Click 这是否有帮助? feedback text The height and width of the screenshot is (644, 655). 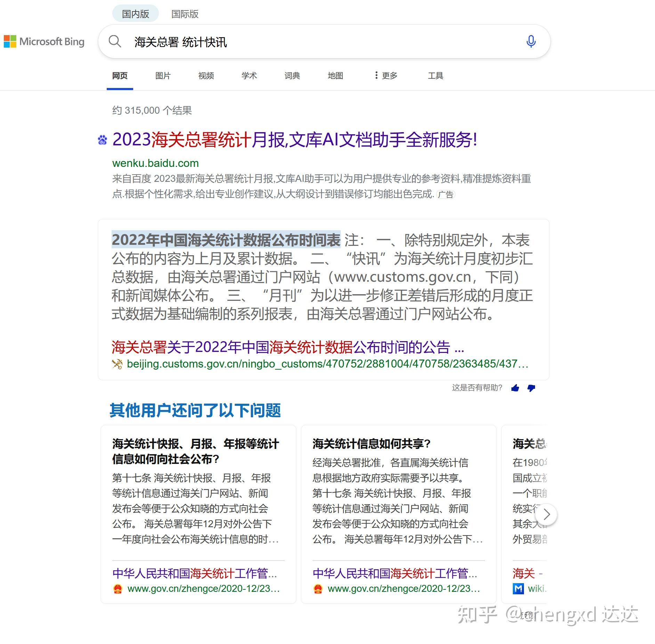[x=477, y=388]
